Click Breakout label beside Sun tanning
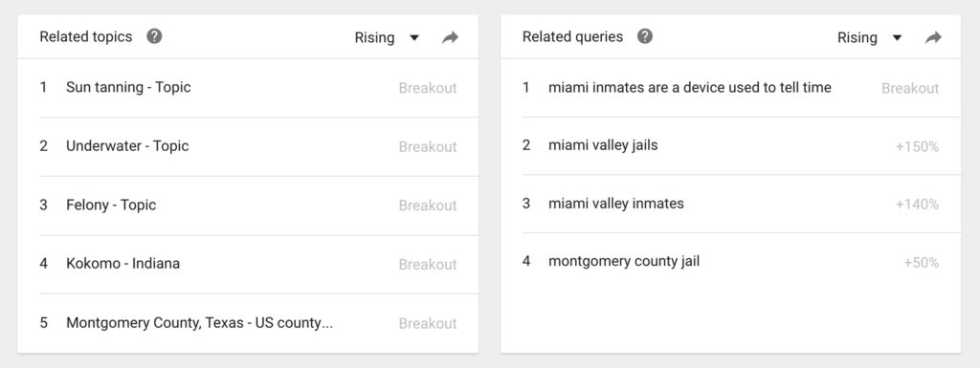This screenshot has width=980, height=368. pos(428,89)
